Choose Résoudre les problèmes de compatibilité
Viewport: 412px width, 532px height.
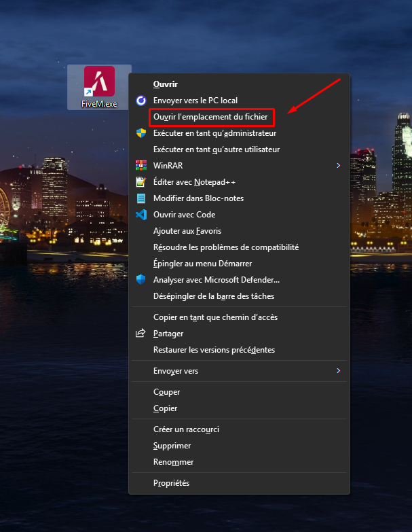tap(226, 247)
